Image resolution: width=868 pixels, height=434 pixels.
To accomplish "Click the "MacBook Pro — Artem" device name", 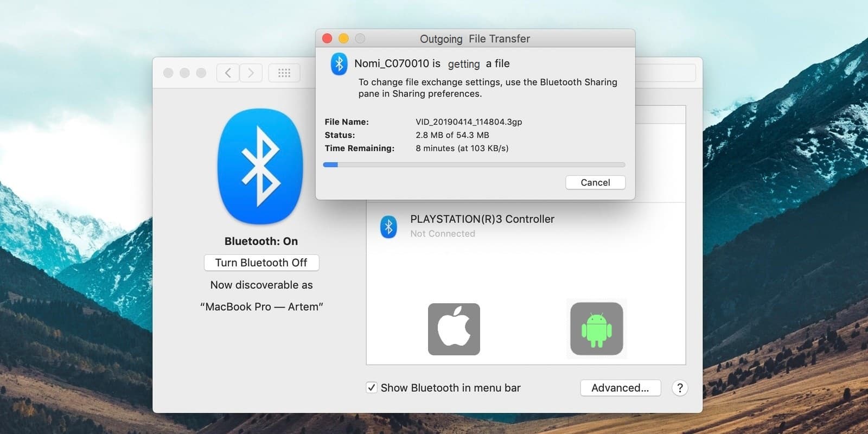I will coord(261,307).
